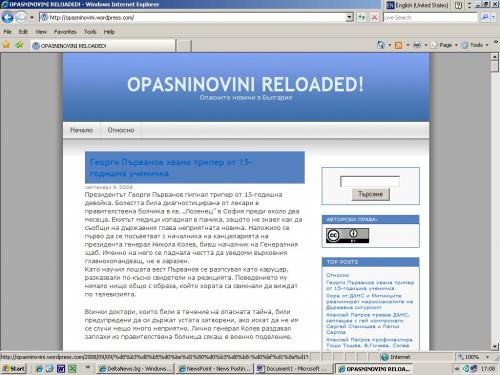Open the recent pages dropdown beside Forward
The image size is (500, 375).
pyautogui.click(x=32, y=17)
